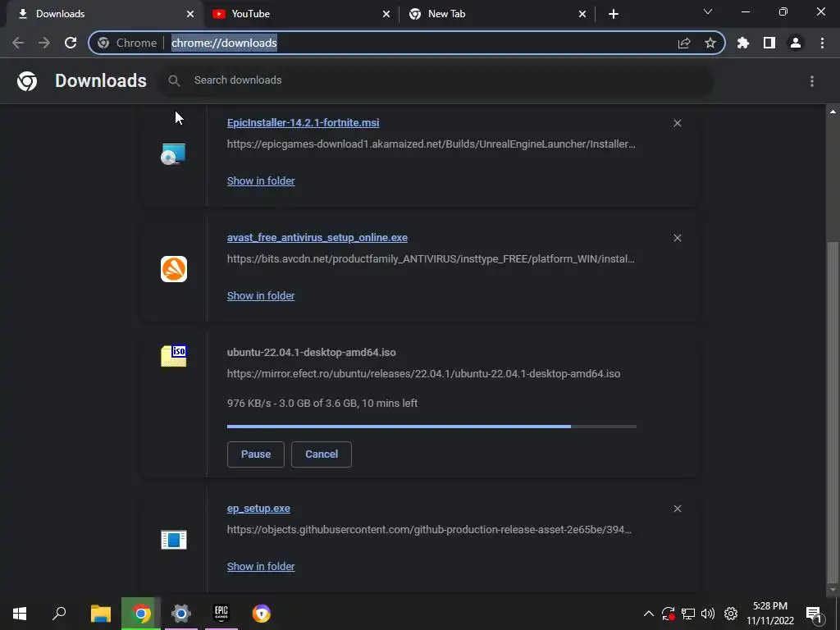Bookmark this page with the star icon
840x630 pixels.
710,43
